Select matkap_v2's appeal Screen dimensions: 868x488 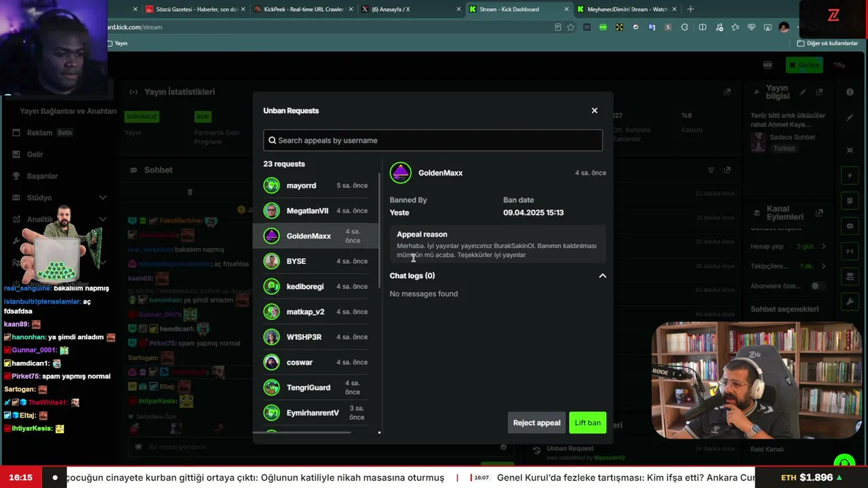315,312
